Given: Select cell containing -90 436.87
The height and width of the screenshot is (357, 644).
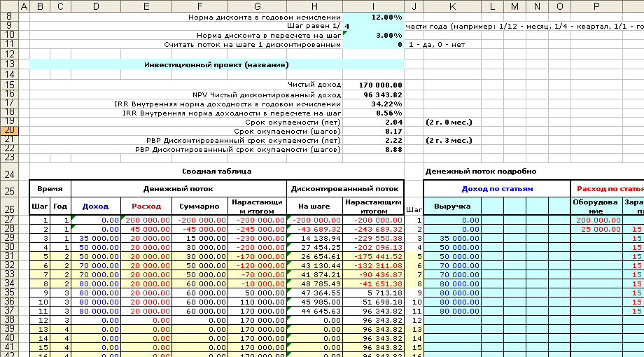Looking at the screenshot, I should pos(373,274).
